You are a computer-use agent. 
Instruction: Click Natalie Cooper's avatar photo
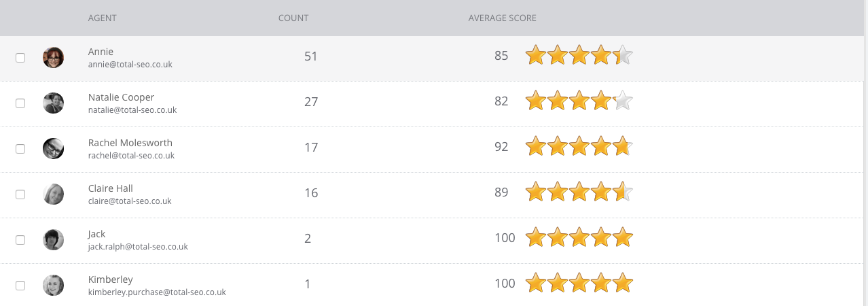click(53, 103)
